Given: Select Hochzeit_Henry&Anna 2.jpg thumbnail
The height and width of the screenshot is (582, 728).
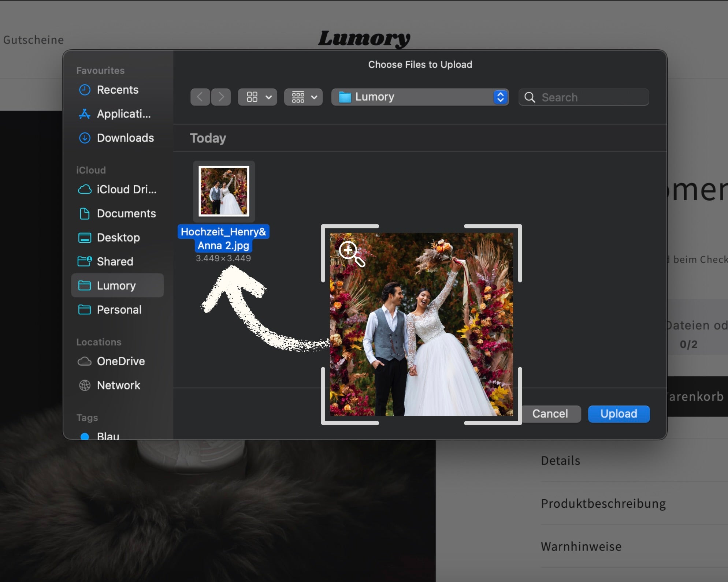Looking at the screenshot, I should tap(224, 191).
